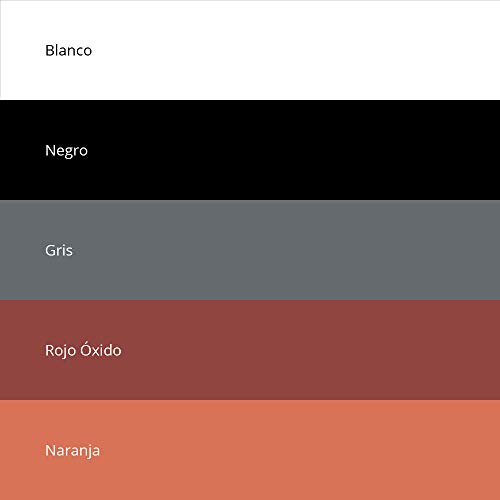
Task: Pick the orange Naranja color band
Action: [x=250, y=450]
